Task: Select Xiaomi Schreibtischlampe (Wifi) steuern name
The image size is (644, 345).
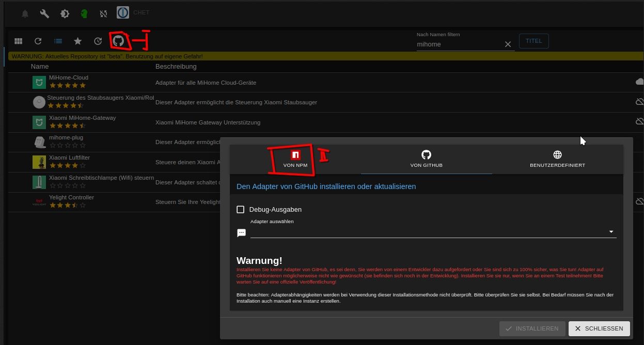Action: [101, 178]
